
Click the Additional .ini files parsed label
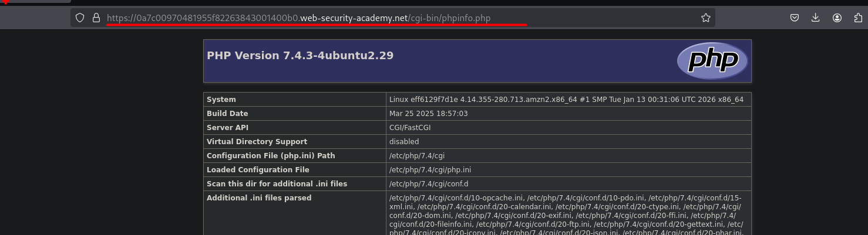[259, 198]
